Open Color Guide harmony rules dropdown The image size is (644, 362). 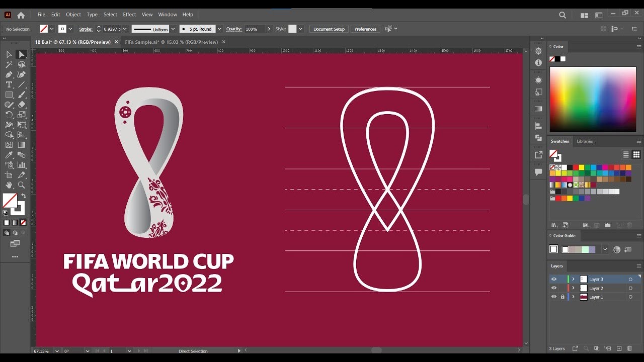605,249
